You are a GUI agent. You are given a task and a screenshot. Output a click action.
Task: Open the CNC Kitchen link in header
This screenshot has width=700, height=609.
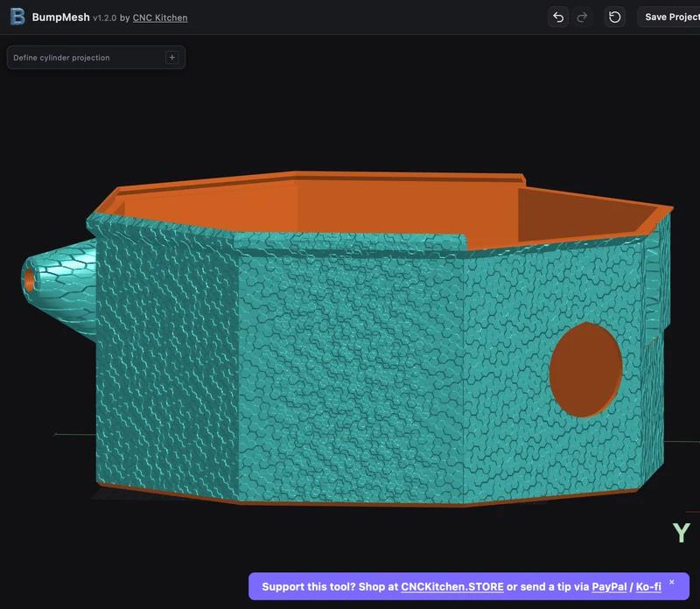[x=160, y=17]
